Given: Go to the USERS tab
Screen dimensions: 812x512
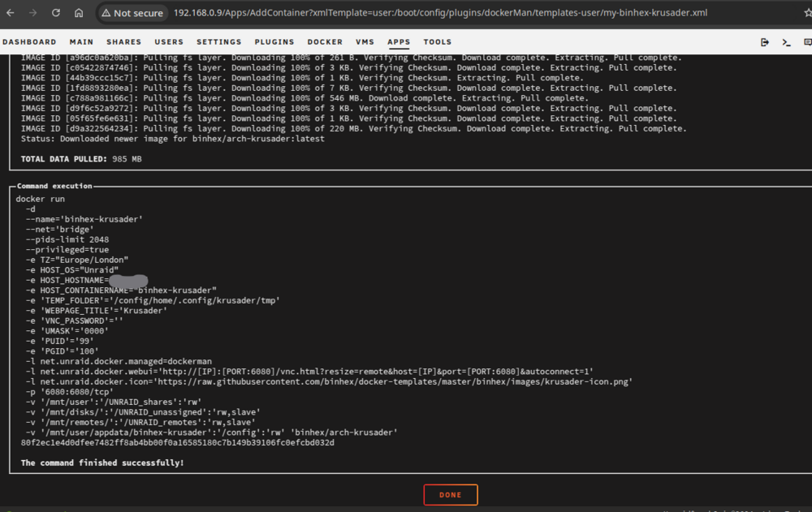Looking at the screenshot, I should (x=169, y=42).
